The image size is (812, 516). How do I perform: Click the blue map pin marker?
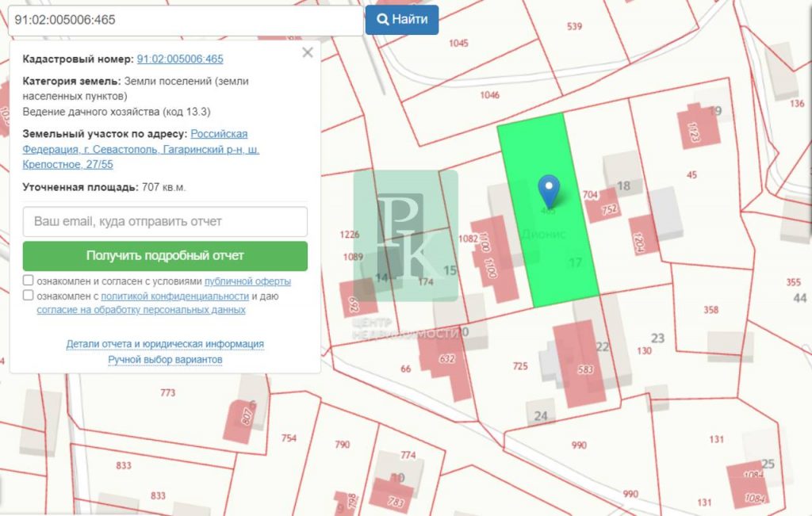pyautogui.click(x=548, y=190)
